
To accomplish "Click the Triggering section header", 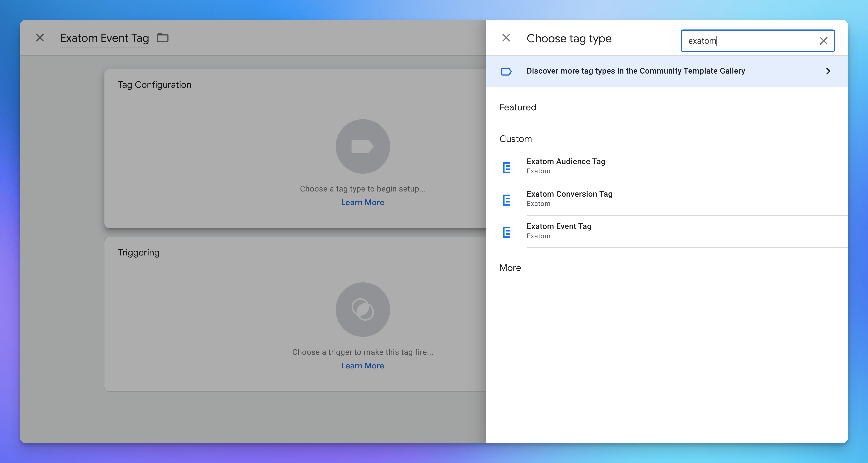I will 139,252.
